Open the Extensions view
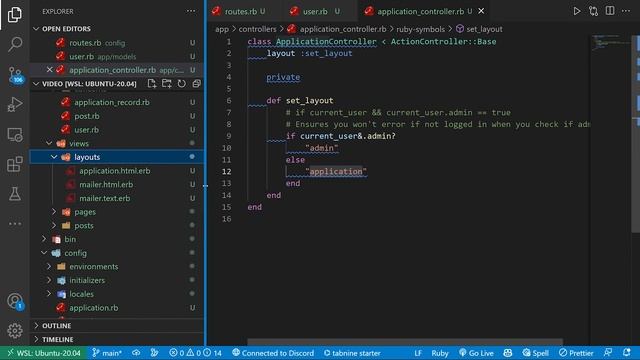Screen dimensions: 640x360 15,164
